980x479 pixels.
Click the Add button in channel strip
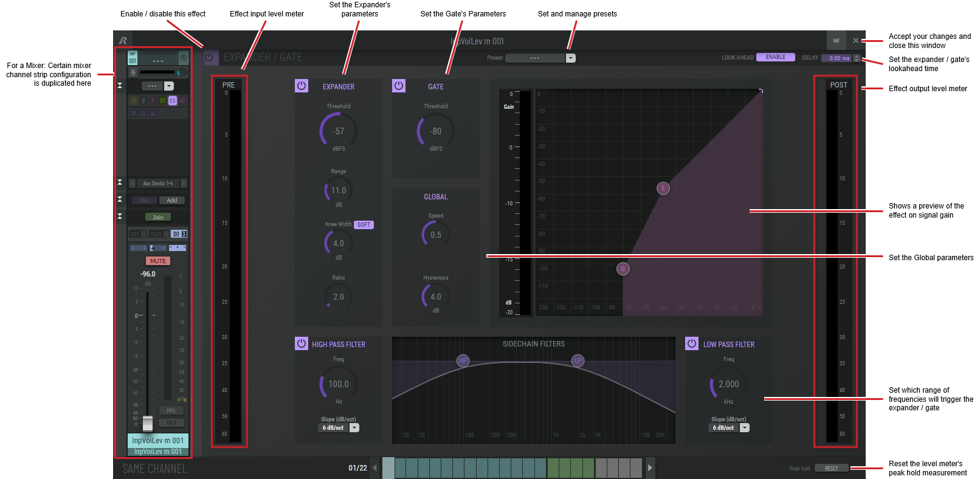tap(172, 201)
